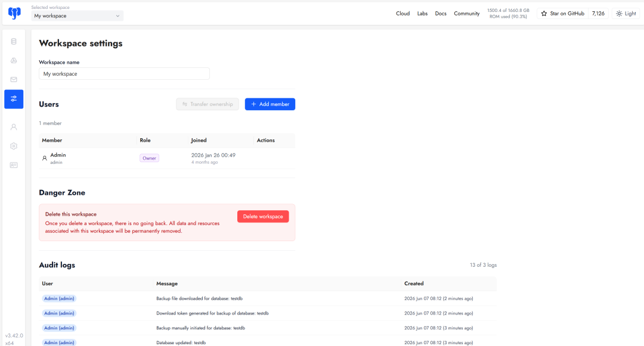
Task: Click the Add member button
Action: (x=270, y=104)
